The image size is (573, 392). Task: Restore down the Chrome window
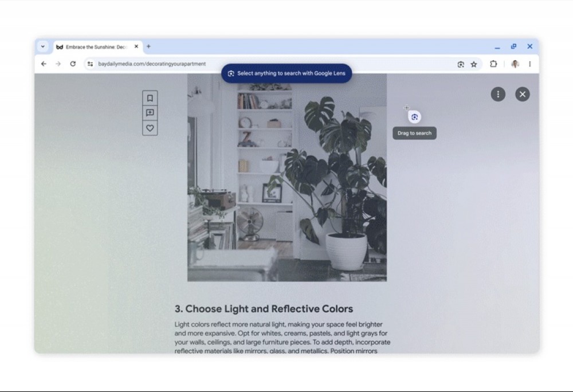513,46
